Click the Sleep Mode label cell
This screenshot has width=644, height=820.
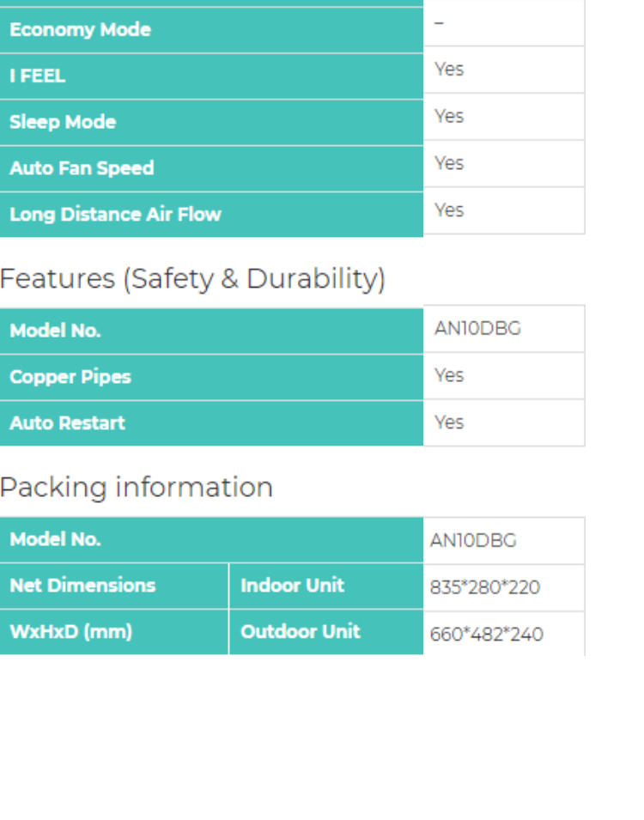pos(63,122)
